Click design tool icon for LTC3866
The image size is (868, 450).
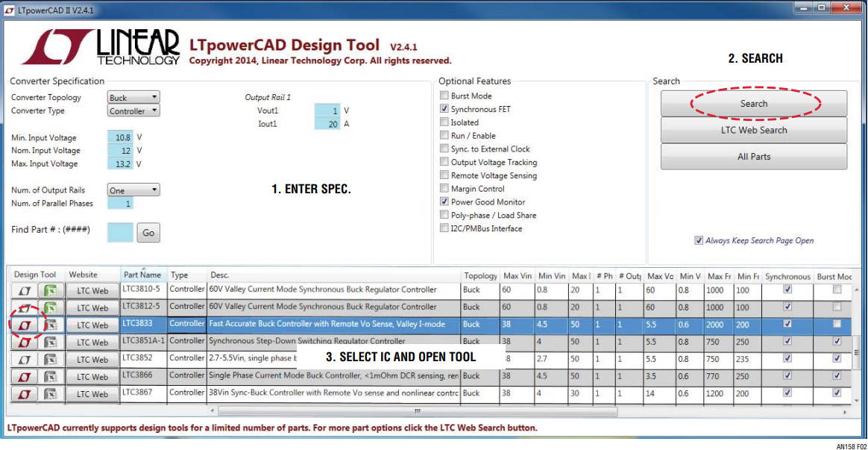[x=25, y=377]
